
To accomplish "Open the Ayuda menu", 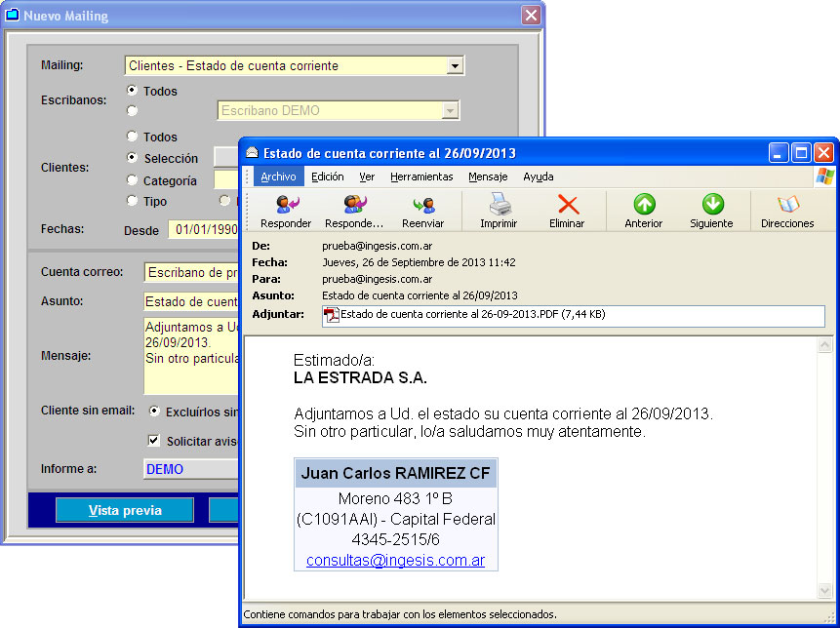I will tap(539, 177).
